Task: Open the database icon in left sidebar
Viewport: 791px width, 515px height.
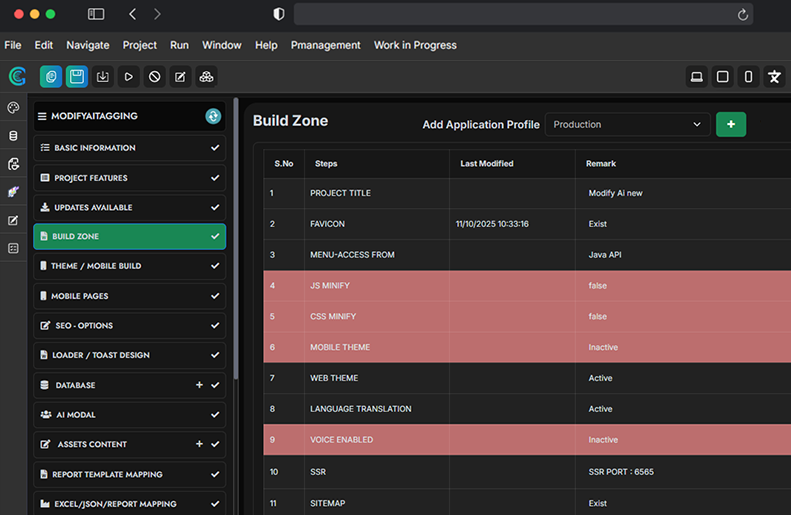Action: (x=13, y=136)
